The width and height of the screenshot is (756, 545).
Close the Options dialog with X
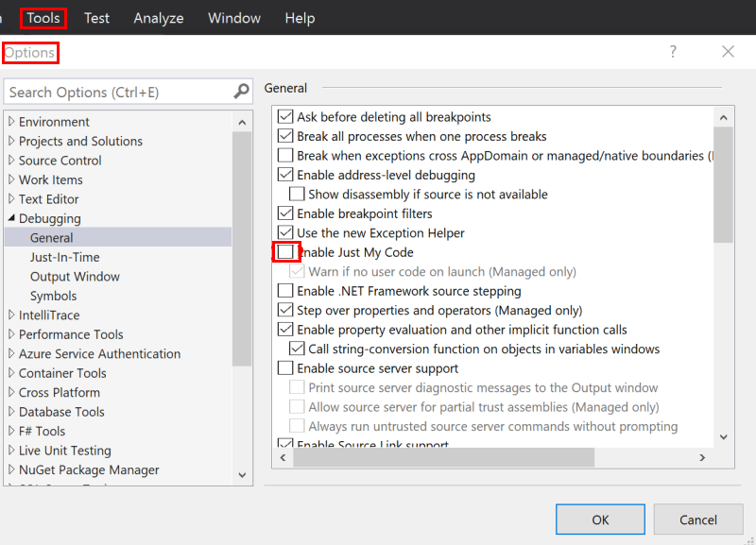click(x=728, y=52)
